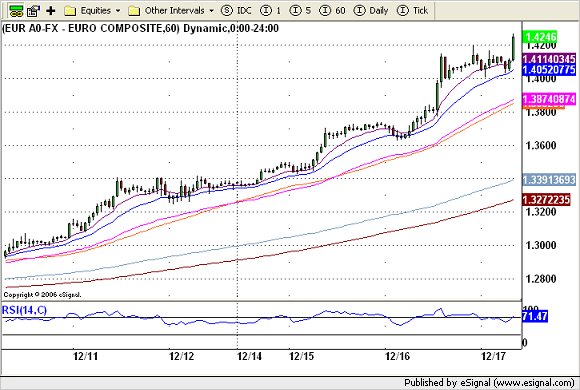Click the 12/12 date on the time axis
Screen dimensions: 580x390
[x=182, y=356]
